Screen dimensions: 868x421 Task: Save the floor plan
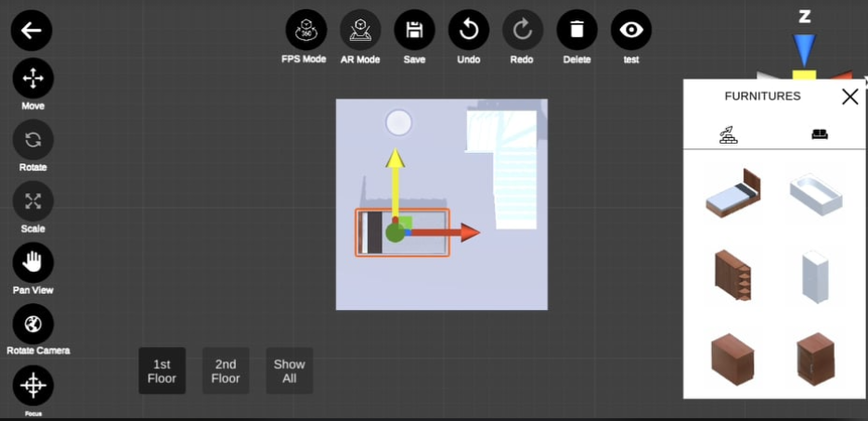414,31
